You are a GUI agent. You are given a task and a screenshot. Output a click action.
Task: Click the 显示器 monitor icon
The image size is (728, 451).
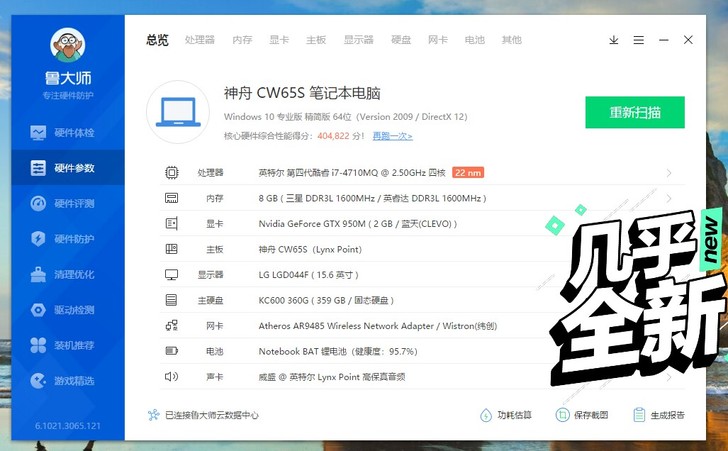[171, 275]
